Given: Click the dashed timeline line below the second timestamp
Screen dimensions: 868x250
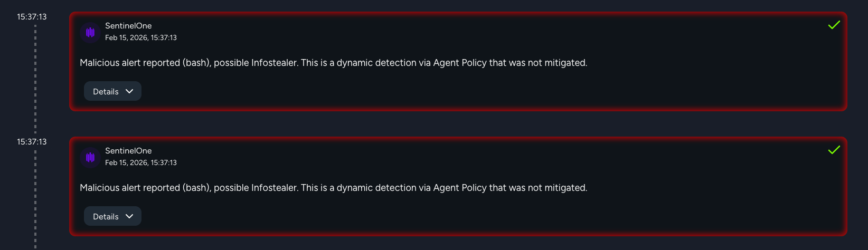Looking at the screenshot, I should (x=35, y=199).
